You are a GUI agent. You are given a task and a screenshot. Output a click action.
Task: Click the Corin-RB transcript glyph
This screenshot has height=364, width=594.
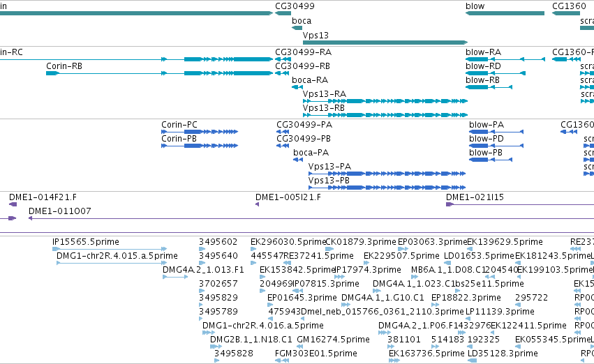click(x=159, y=73)
